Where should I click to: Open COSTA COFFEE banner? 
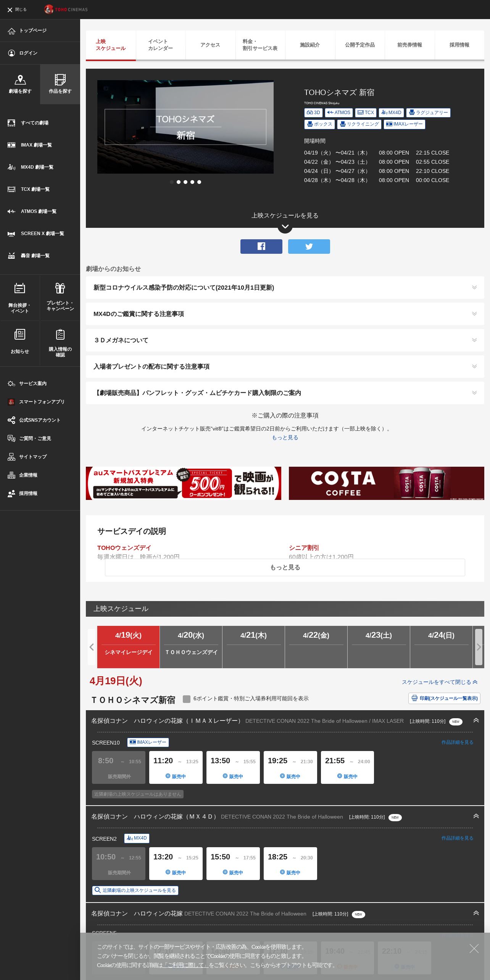[386, 483]
